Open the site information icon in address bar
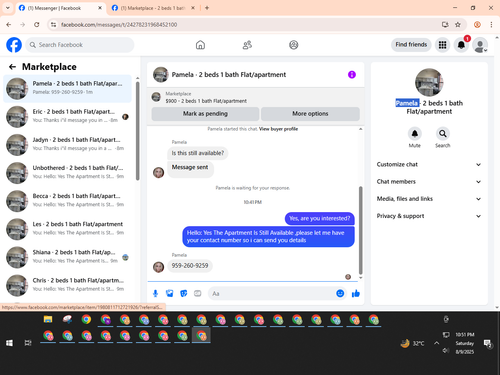 (x=53, y=25)
